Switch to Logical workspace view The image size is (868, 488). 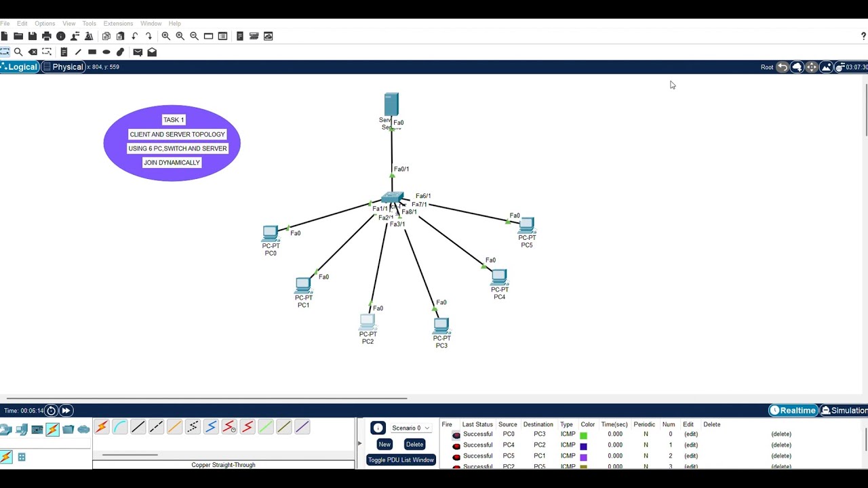[19, 67]
